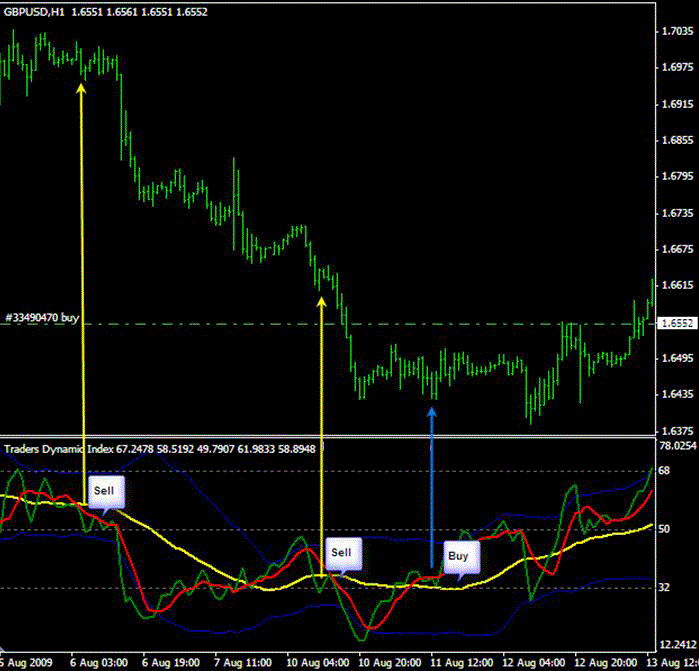Click the Buy annotation bubble
The image size is (699, 671).
462,557
